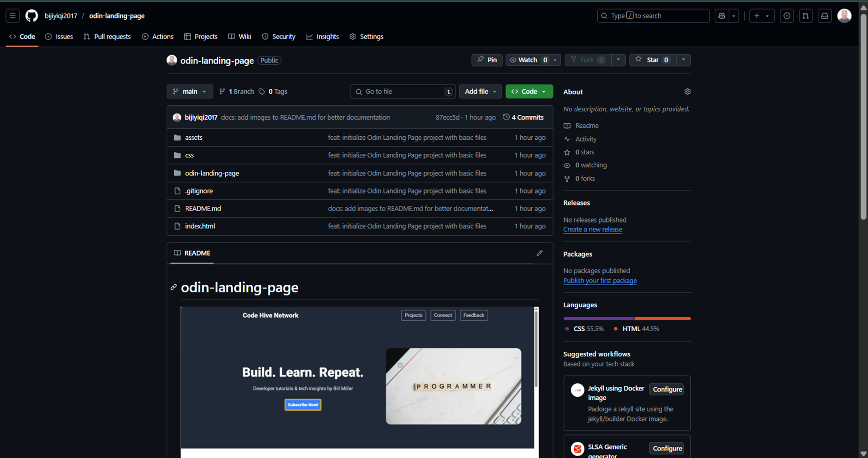Viewport: 868px width, 458px height.
Task: Open Readme link in About sidebar
Action: [581, 126]
